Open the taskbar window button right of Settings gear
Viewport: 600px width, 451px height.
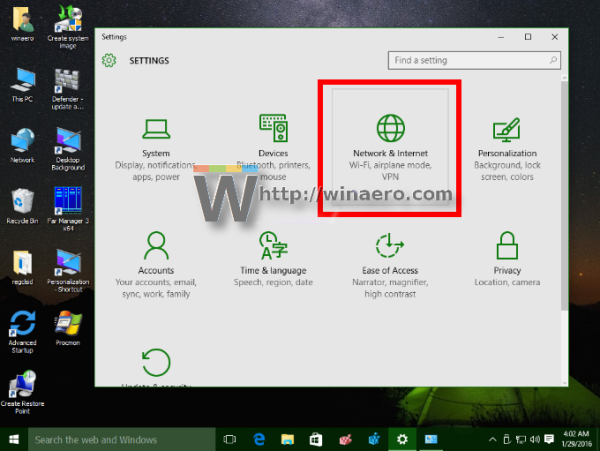tap(431, 440)
